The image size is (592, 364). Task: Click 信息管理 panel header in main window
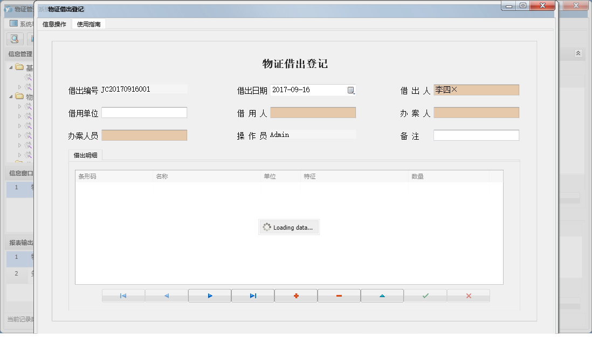(19, 54)
